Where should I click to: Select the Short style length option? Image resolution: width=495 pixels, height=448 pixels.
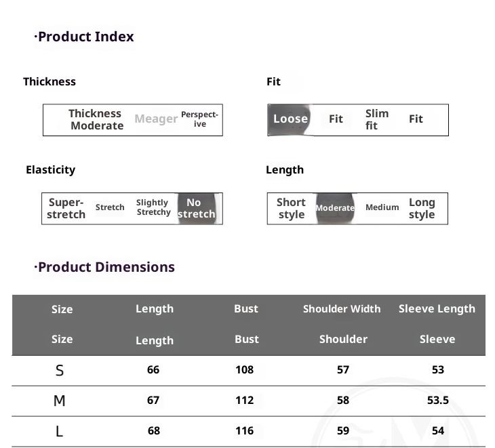291,208
